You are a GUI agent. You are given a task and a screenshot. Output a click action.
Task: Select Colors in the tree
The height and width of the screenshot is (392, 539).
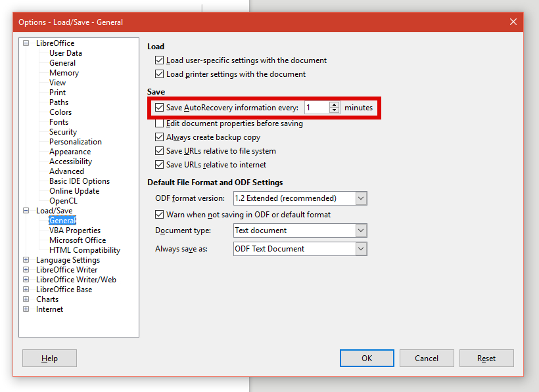(x=60, y=112)
